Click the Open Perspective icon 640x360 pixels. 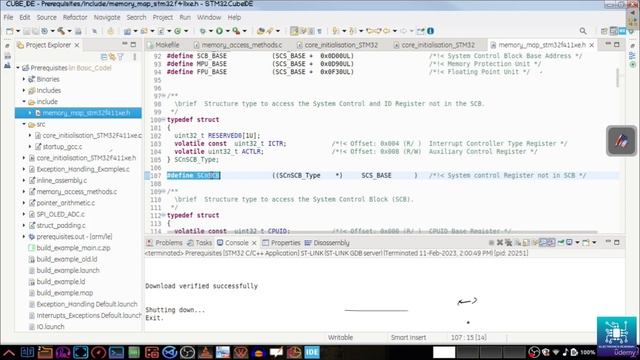(x=604, y=31)
